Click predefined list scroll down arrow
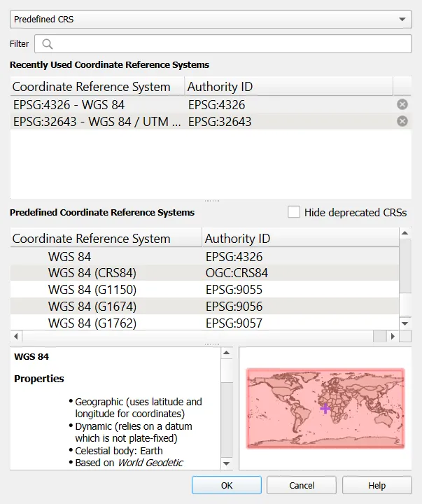 click(405, 323)
